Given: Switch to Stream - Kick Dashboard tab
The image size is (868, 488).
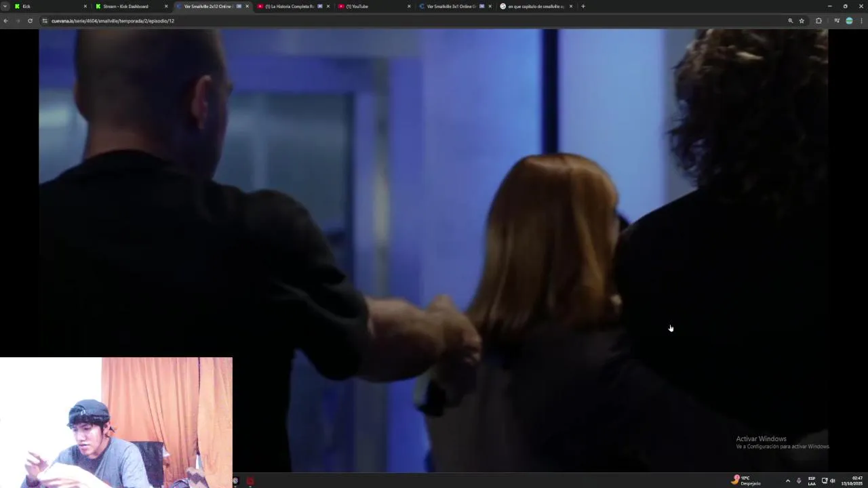Looking at the screenshot, I should [x=132, y=6].
